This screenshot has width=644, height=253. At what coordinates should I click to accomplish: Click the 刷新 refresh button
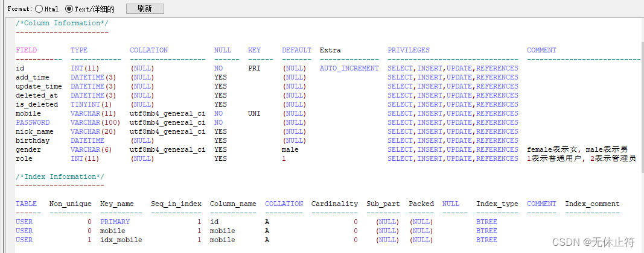tap(145, 8)
